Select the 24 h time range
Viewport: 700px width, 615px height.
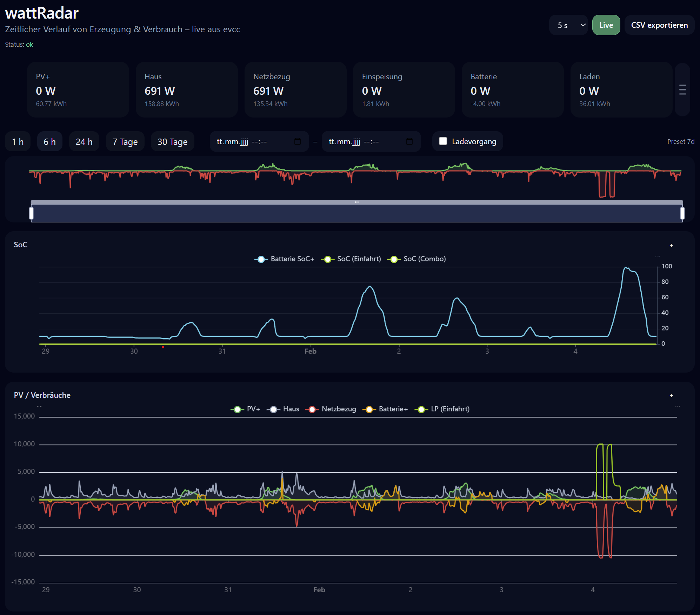84,142
